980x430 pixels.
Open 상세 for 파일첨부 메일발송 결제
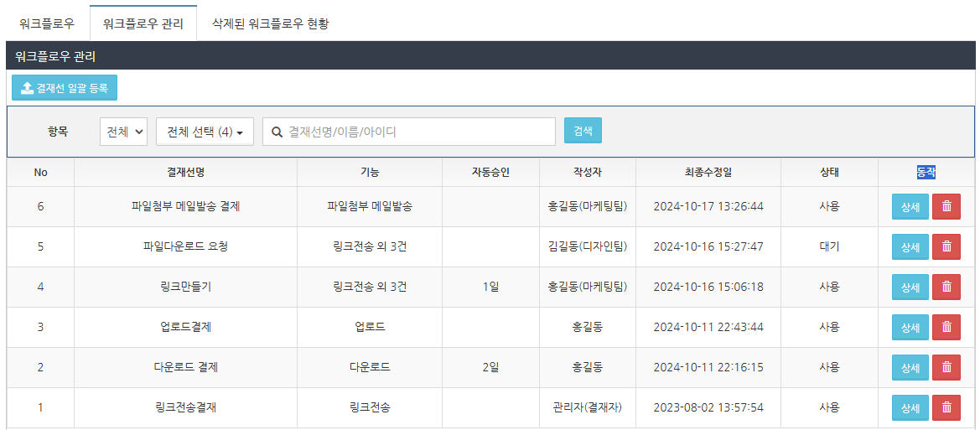coord(910,206)
